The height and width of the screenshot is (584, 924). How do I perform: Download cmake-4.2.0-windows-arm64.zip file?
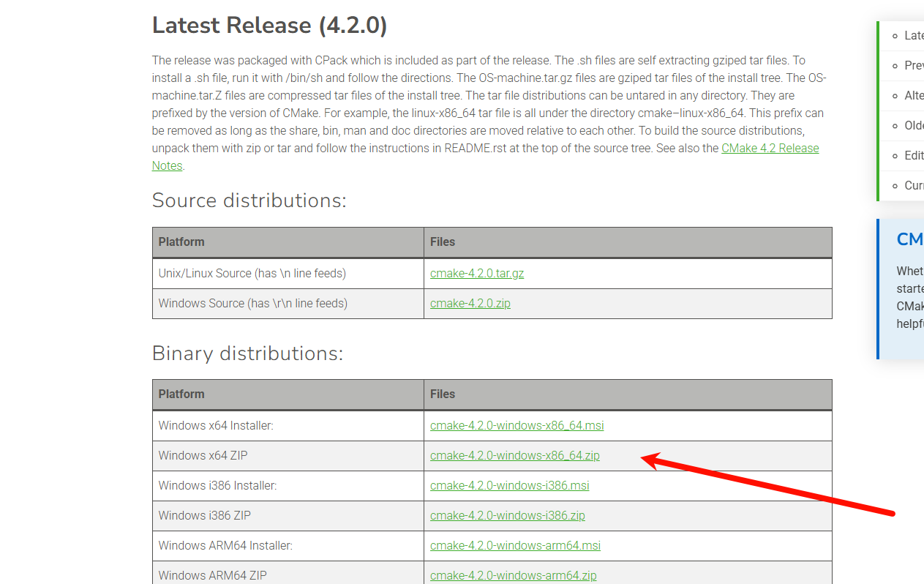(x=514, y=575)
